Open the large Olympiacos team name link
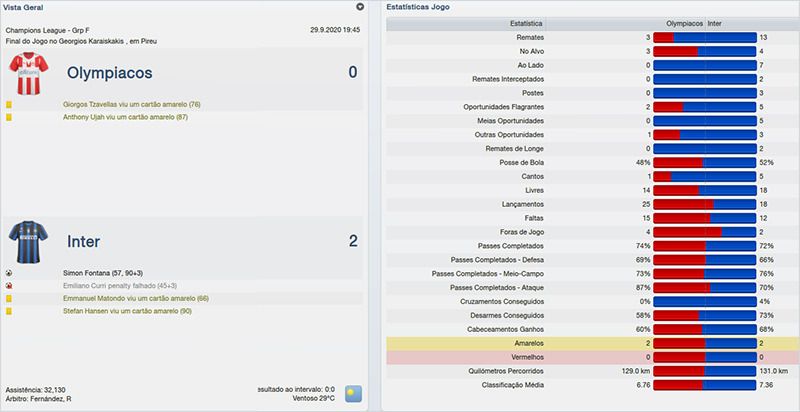 (x=109, y=73)
